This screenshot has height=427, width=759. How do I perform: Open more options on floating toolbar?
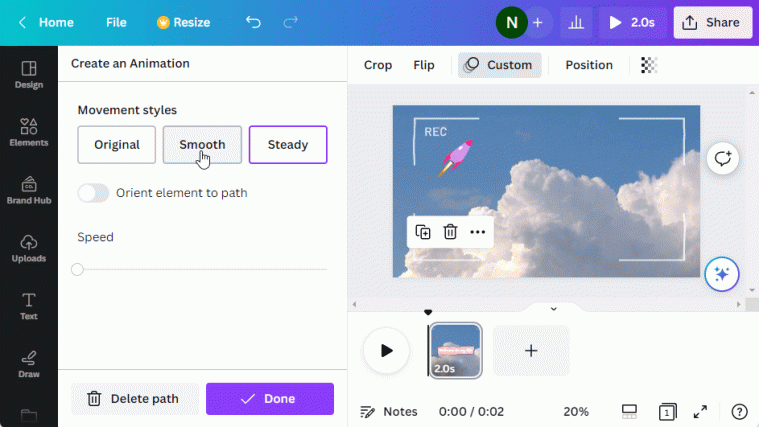point(478,232)
